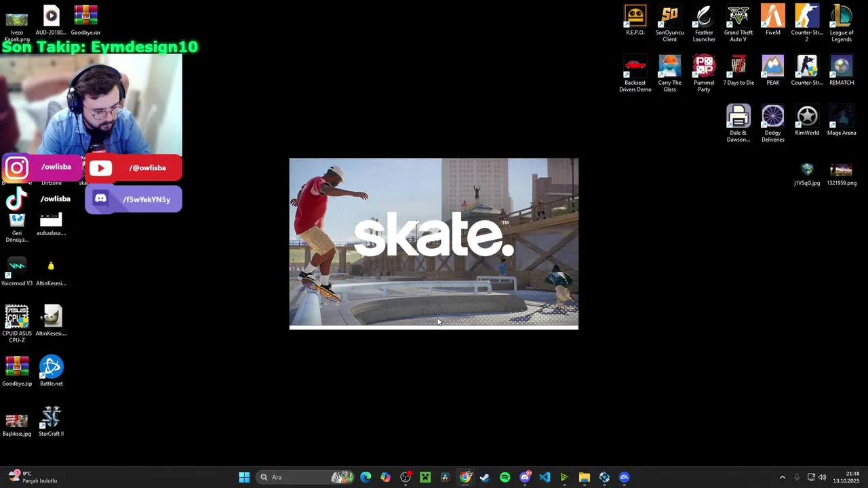The image size is (868, 488).
Task: Open File Explorer from the taskbar
Action: [585, 477]
